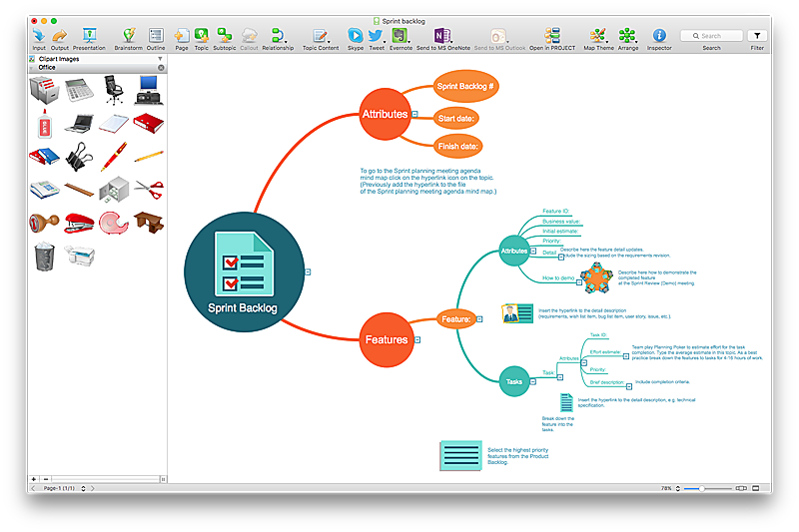Open the Inspector panel

pos(659,36)
